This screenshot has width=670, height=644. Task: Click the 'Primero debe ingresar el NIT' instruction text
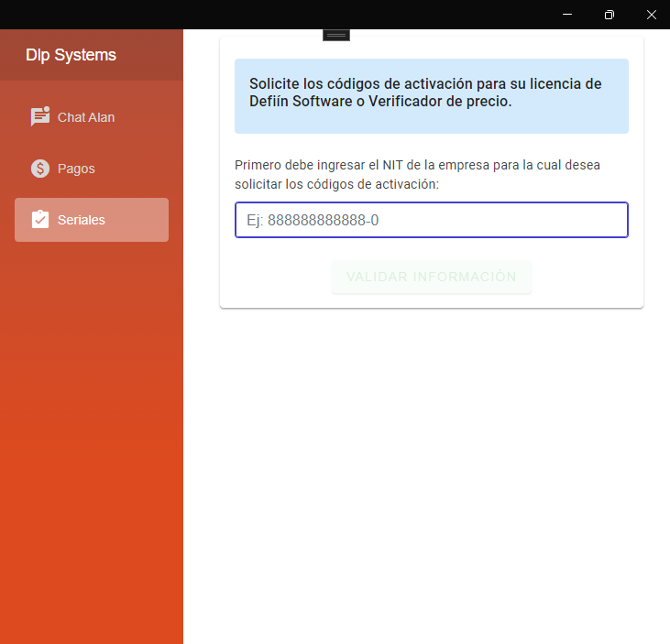pos(417,174)
